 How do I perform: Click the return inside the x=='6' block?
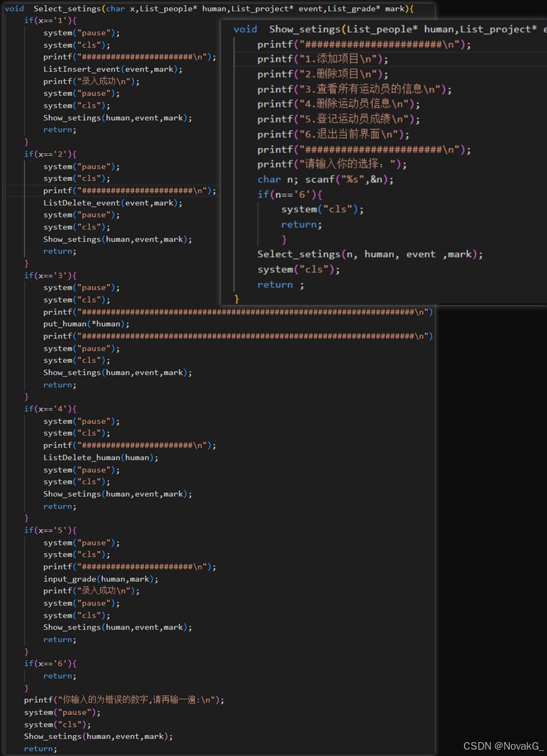point(60,676)
